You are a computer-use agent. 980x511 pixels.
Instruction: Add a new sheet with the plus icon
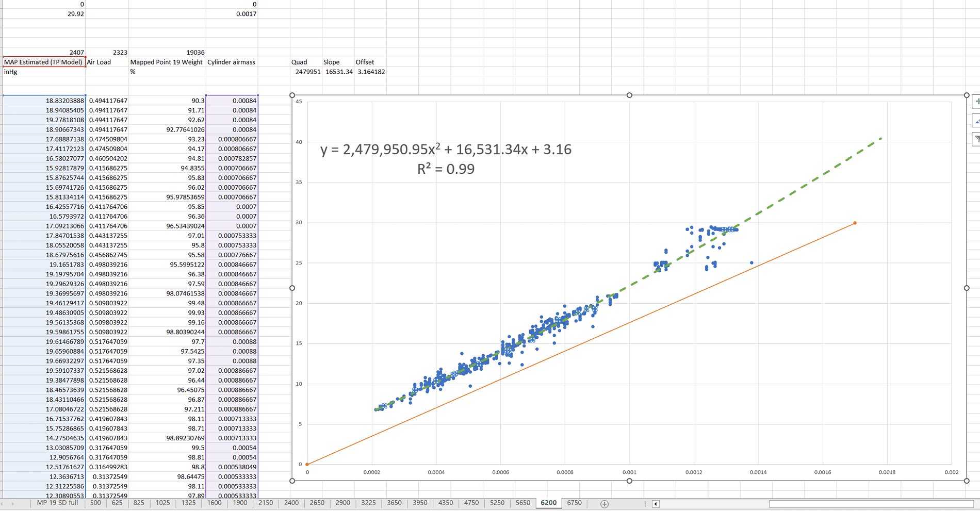pyautogui.click(x=605, y=504)
